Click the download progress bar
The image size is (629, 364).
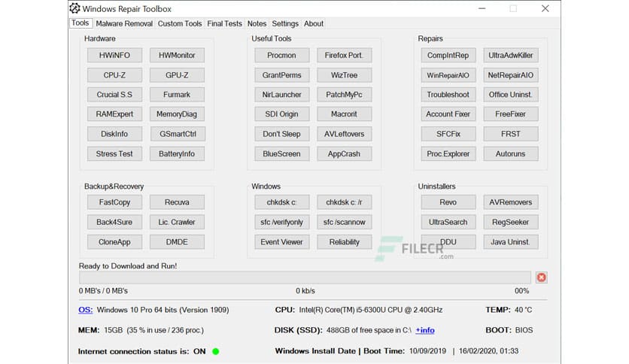(x=305, y=278)
